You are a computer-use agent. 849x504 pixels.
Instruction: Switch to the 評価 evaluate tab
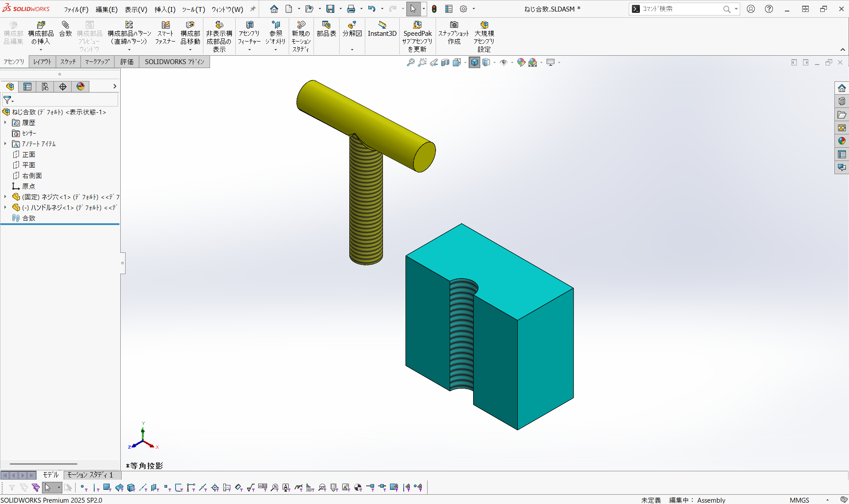pos(127,62)
